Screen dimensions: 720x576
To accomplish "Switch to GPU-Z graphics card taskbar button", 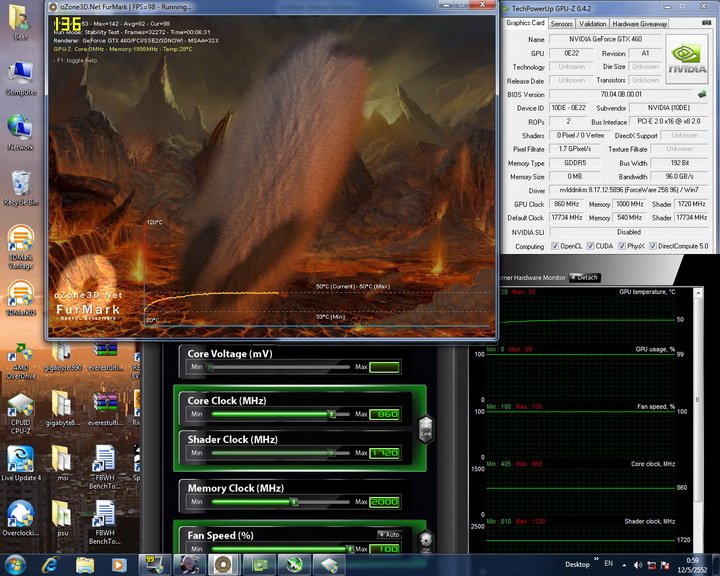I will click(x=259, y=565).
